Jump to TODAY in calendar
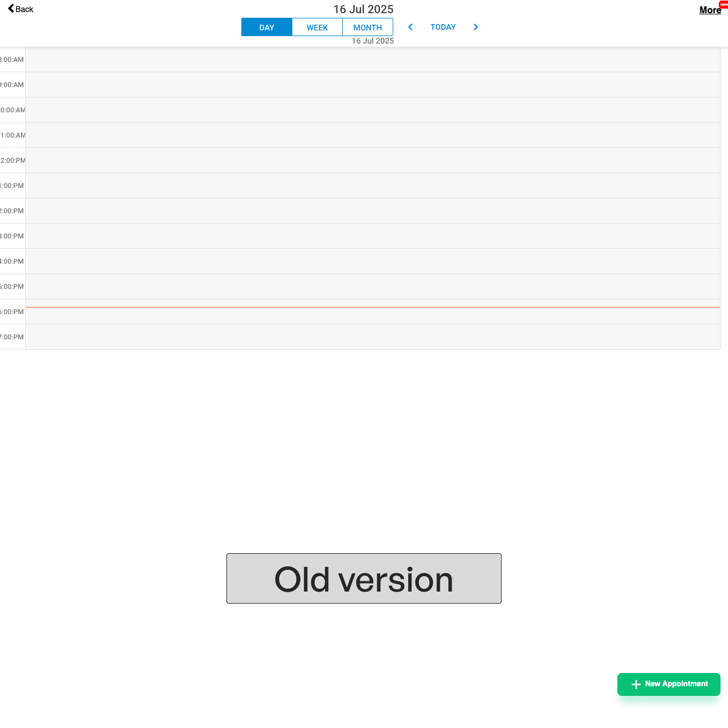The image size is (728, 728). (443, 27)
